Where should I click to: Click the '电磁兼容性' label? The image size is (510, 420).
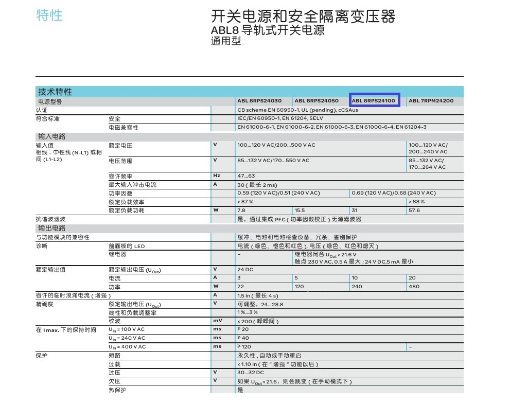(124, 128)
